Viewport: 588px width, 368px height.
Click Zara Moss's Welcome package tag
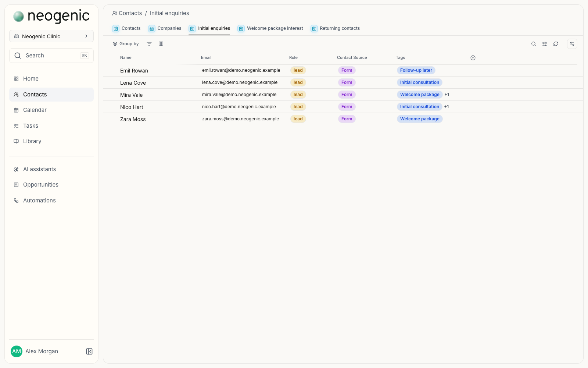(x=420, y=119)
